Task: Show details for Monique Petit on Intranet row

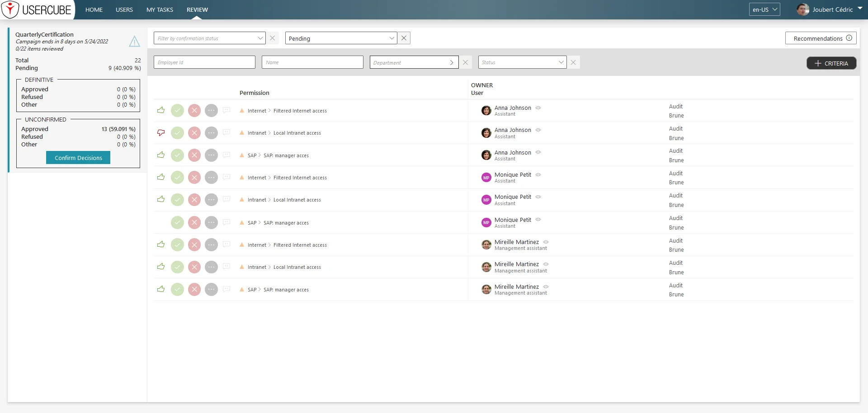Action: (x=538, y=197)
